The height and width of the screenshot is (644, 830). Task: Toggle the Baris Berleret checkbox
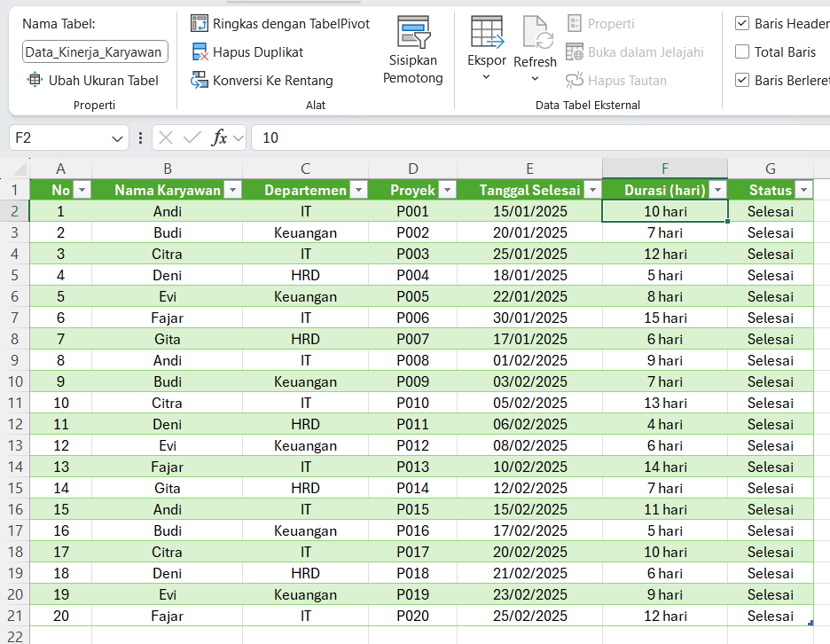[x=742, y=81]
